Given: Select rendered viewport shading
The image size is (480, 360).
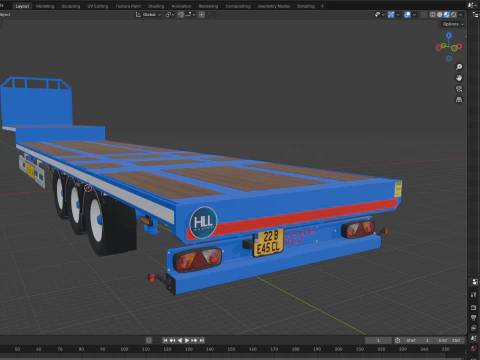Looking at the screenshot, I should pos(453,15).
